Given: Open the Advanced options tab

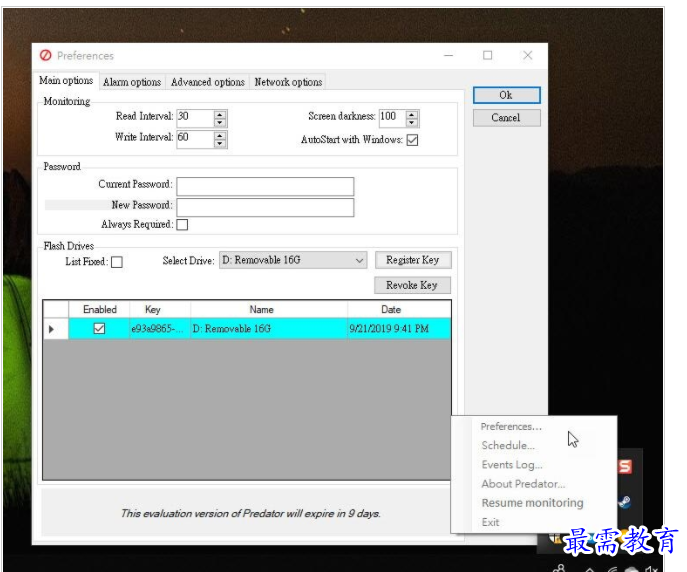Looking at the screenshot, I should 208,82.
